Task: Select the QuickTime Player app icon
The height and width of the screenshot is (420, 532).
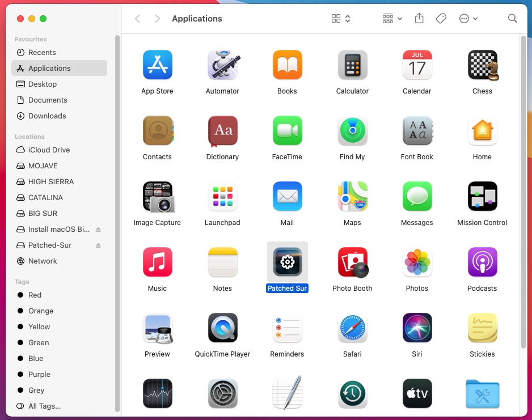Action: point(222,328)
